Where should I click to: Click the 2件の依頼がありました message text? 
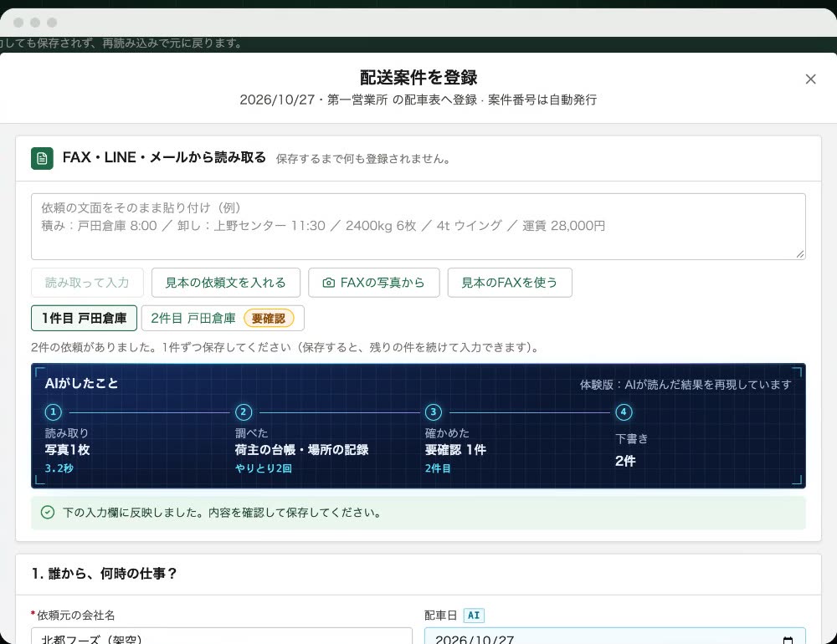click(x=285, y=347)
